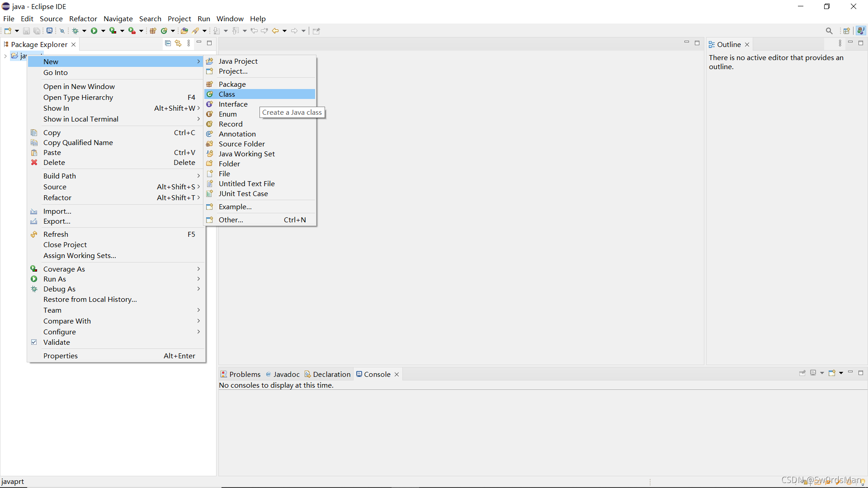Select Interface from the New submenu
868x488 pixels.
260,104
